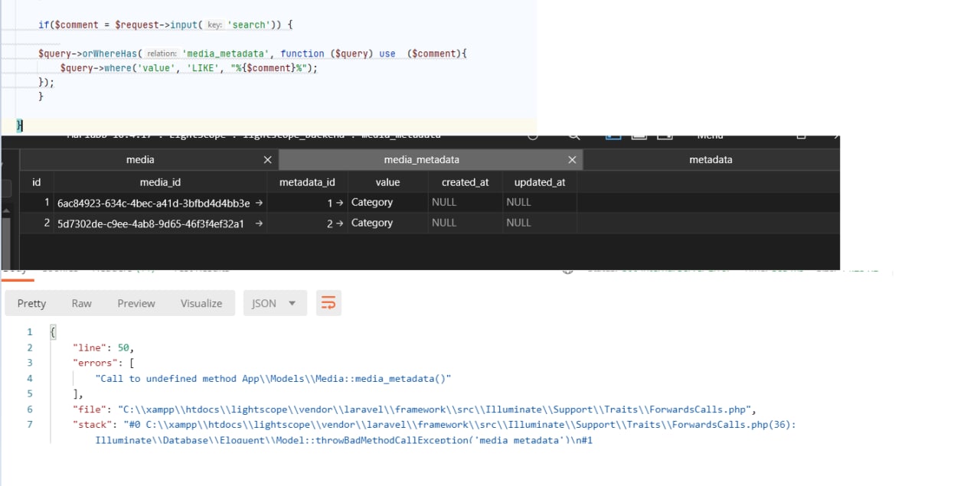Select the Category value in row 2
Viewport: 980px width, 486px height.
coord(387,223)
